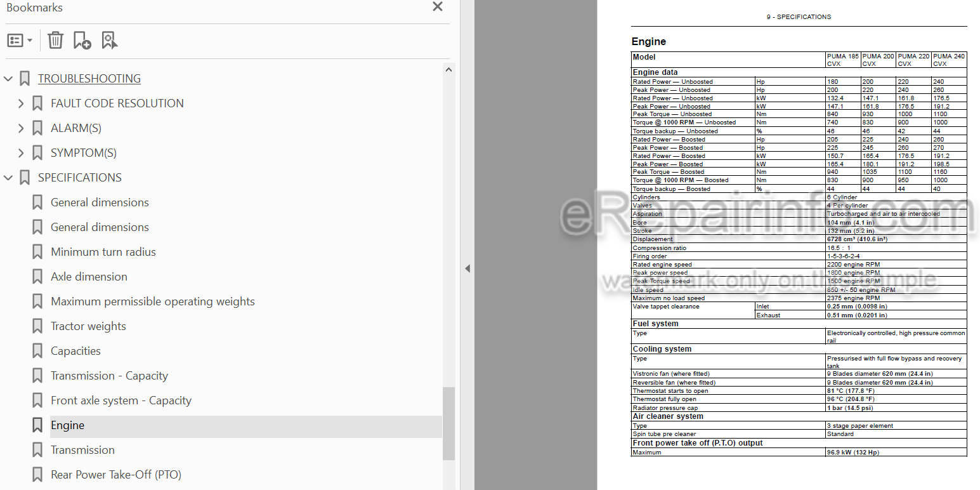
Task: Click the Firing order row label
Action: (650, 256)
